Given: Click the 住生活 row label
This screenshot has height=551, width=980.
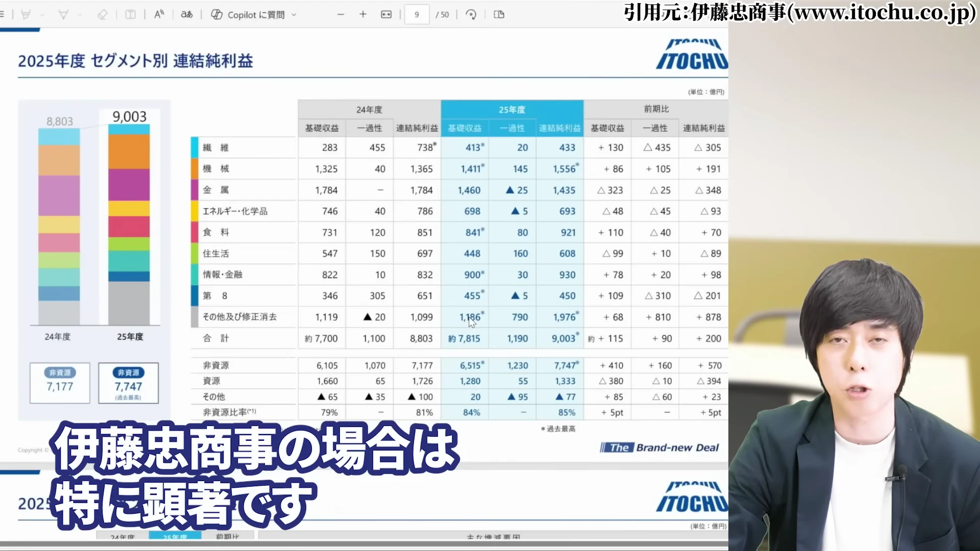Looking at the screenshot, I should [216, 254].
